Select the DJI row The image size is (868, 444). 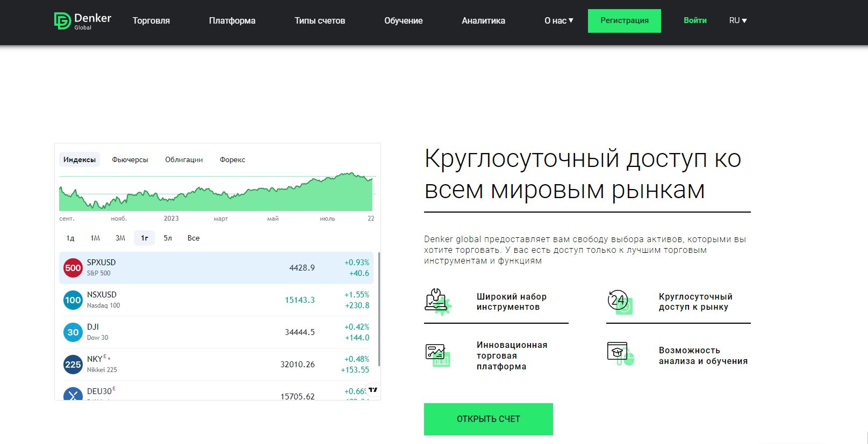[216, 332]
